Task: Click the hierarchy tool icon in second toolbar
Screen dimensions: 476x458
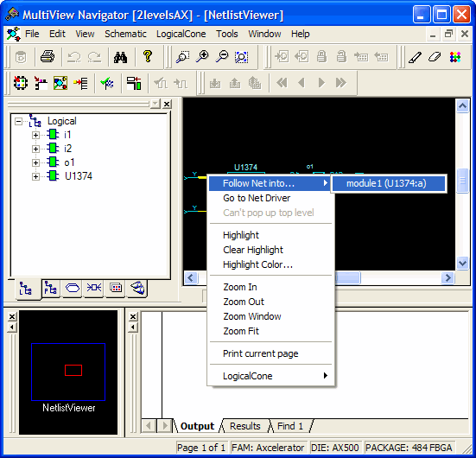Action: coord(41,83)
